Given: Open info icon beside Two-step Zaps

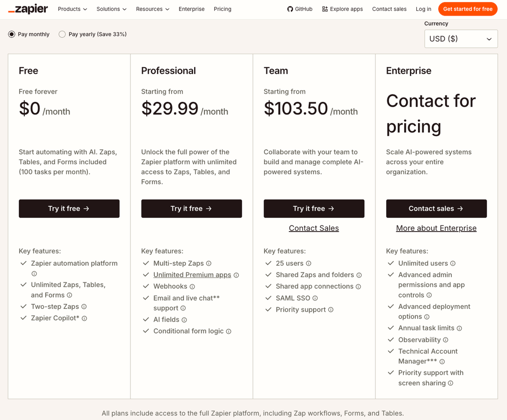Looking at the screenshot, I should pos(84,307).
